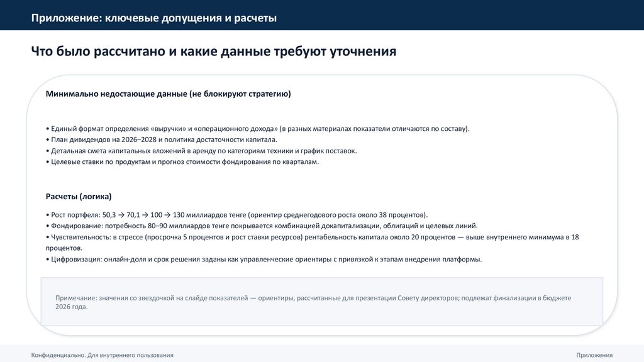Click the footer 'Конфиденциально. Для внутреннего пользования'
Screen dimensions: 644x362
click(103, 355)
